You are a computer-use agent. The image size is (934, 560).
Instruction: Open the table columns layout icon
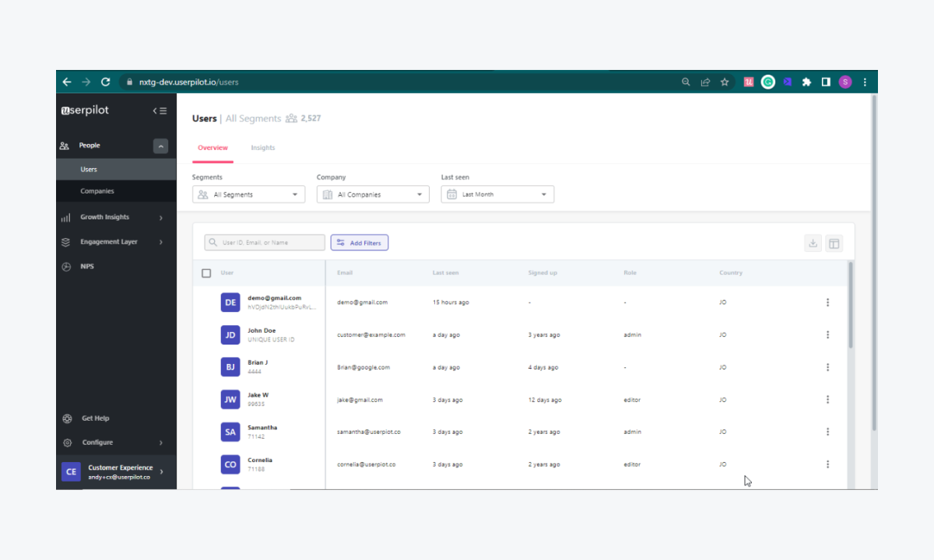point(834,243)
